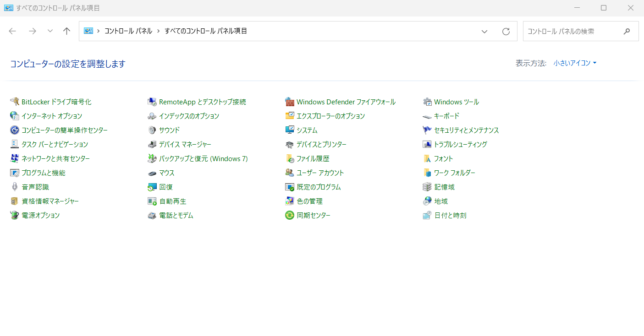Click the 資格情報マネージャー safe icon
This screenshot has width=644, height=336.
click(14, 201)
